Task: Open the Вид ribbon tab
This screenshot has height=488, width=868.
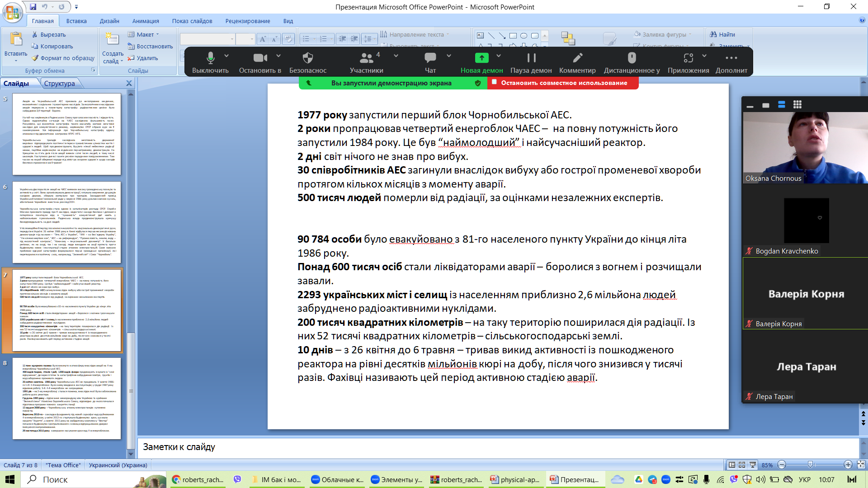Action: [288, 21]
